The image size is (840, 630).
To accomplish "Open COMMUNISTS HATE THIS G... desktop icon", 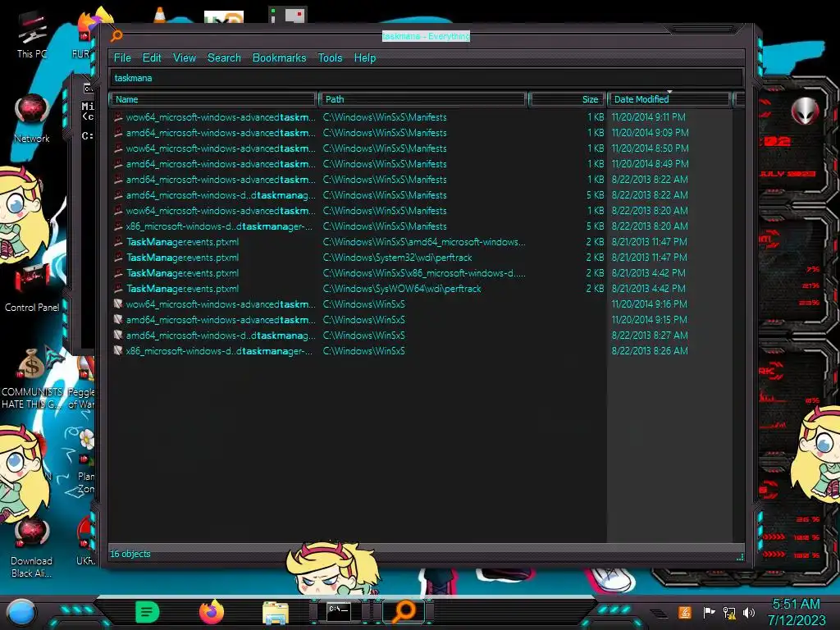I will pyautogui.click(x=32, y=379).
